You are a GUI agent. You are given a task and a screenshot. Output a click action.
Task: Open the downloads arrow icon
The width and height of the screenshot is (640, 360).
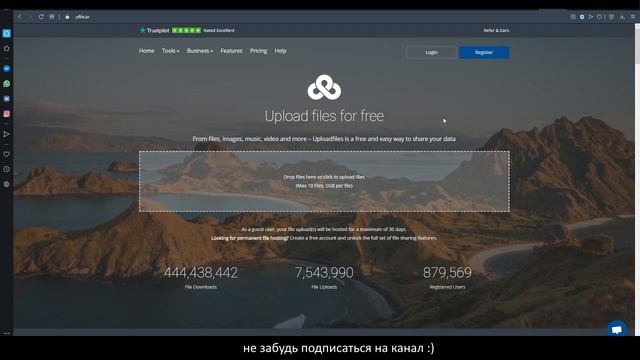(x=622, y=17)
